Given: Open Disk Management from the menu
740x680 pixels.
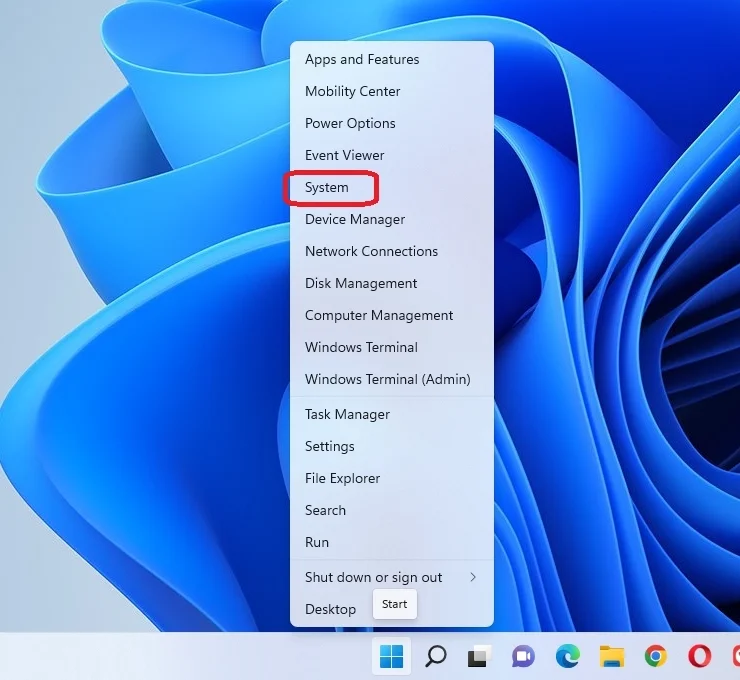Looking at the screenshot, I should click(x=361, y=283).
